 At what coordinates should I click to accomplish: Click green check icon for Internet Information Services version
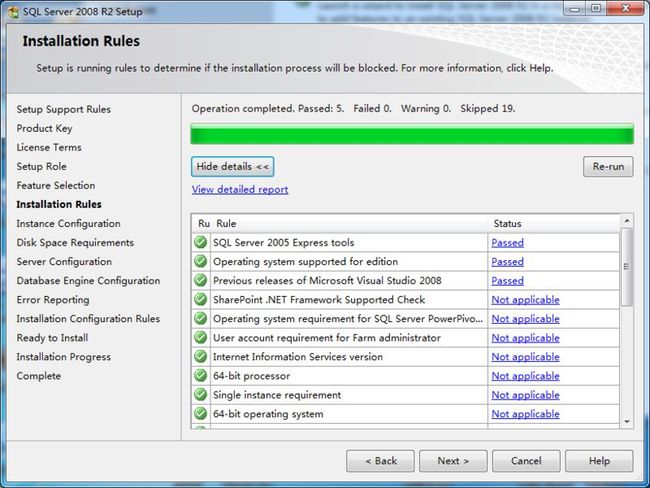pos(201,357)
